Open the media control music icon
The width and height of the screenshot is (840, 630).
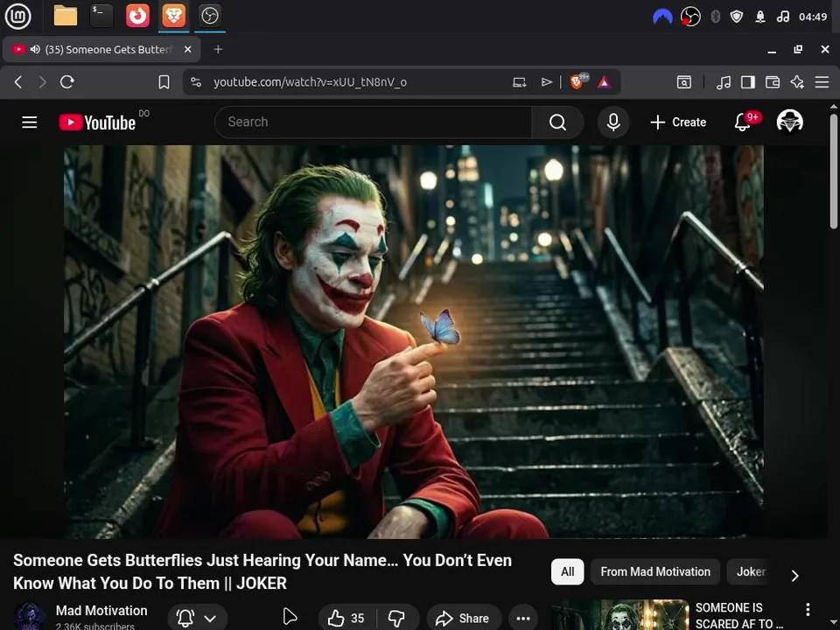pos(724,82)
